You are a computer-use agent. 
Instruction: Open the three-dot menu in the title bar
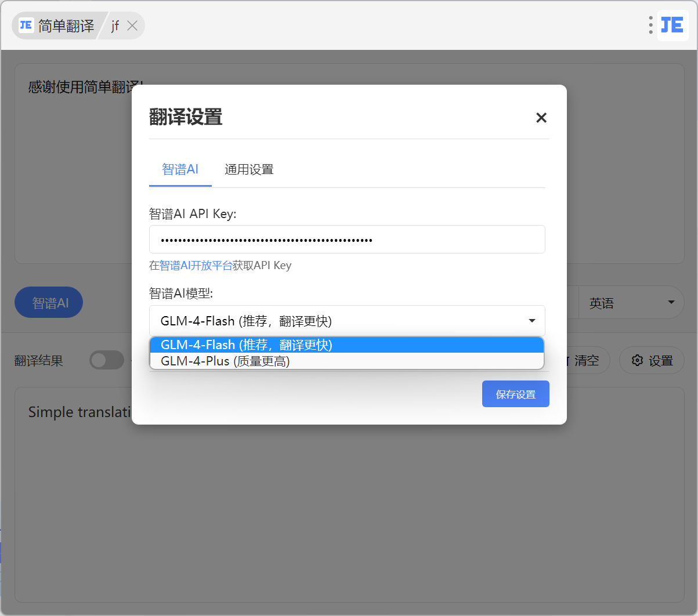[650, 25]
